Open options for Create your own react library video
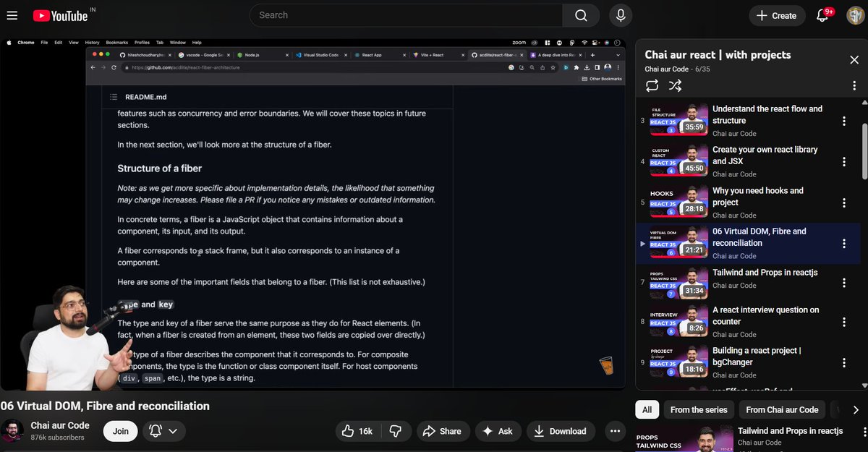868x452 pixels. [x=843, y=162]
